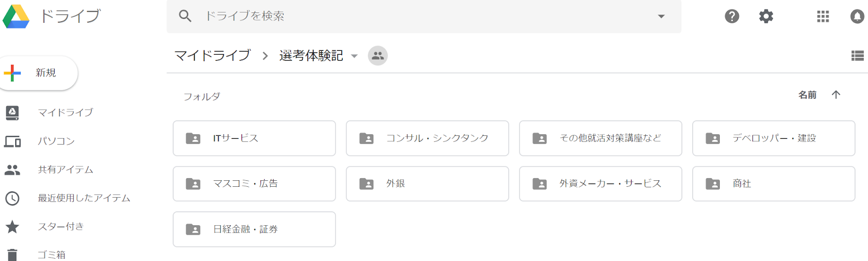Click the shared people icon beside 選考体験記
The height and width of the screenshot is (261, 868).
coord(378,55)
